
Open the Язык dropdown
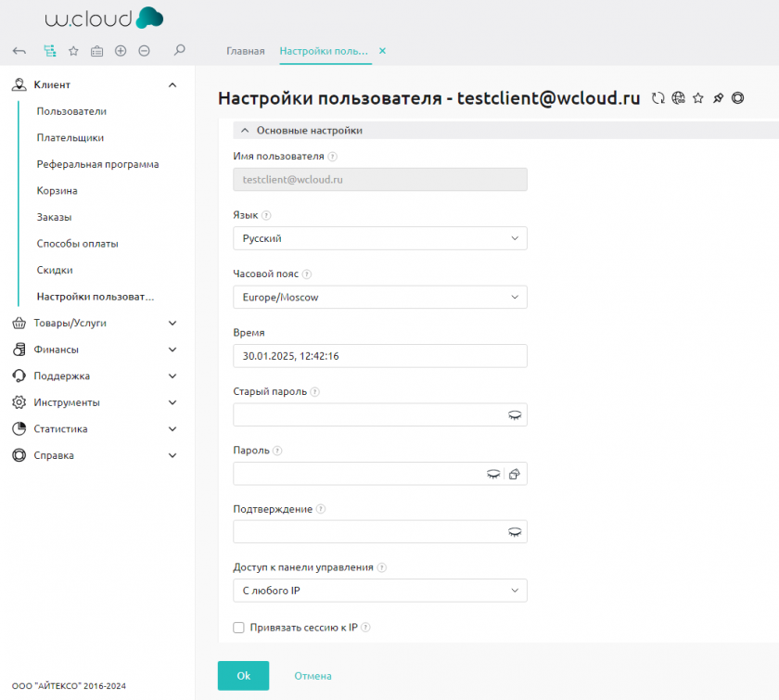point(379,239)
